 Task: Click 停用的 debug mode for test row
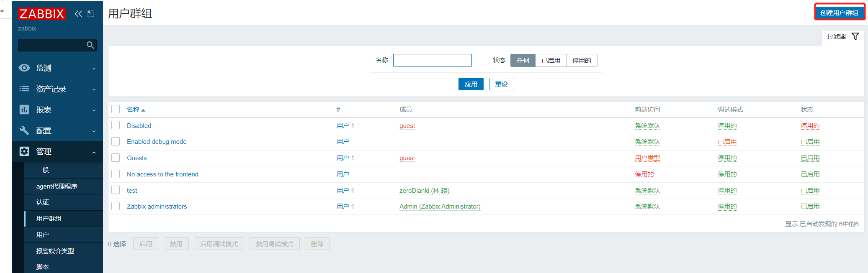pyautogui.click(x=727, y=191)
